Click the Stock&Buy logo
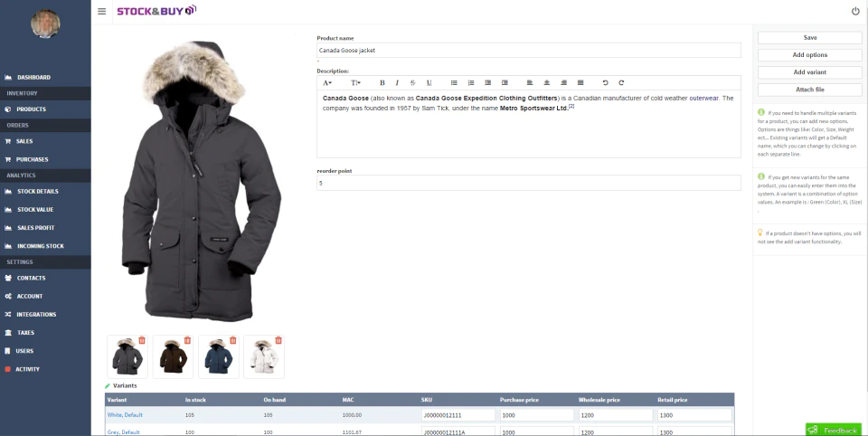Image resolution: width=868 pixels, height=436 pixels. [156, 11]
